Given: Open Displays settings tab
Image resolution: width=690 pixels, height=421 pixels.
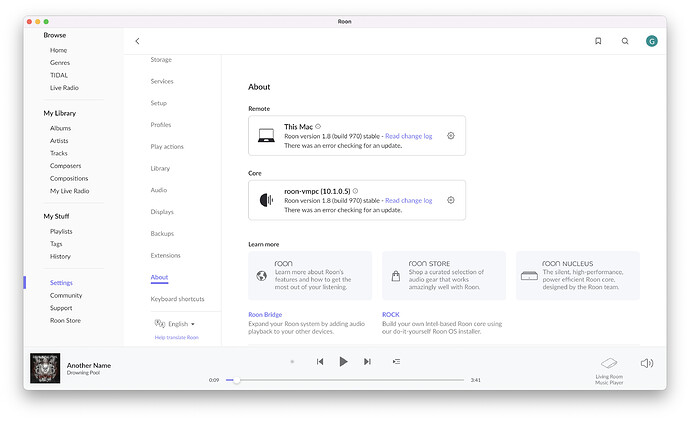Looking at the screenshot, I should [x=162, y=212].
